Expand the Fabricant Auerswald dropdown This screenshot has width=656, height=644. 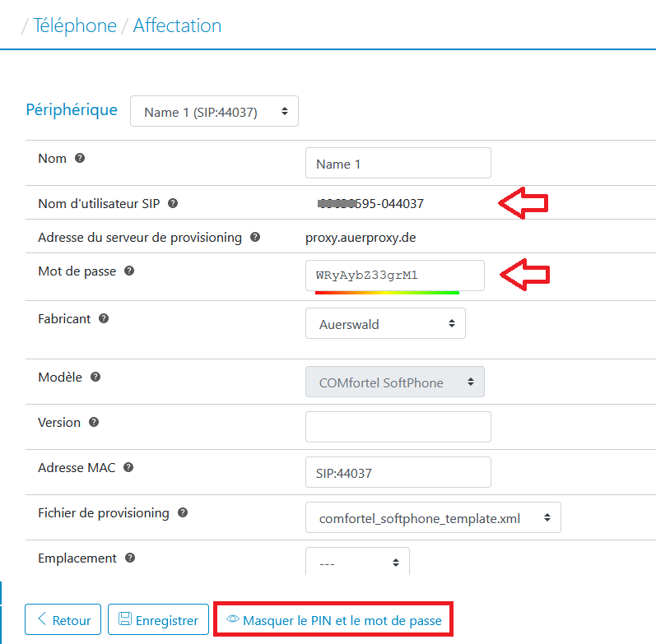tap(385, 324)
